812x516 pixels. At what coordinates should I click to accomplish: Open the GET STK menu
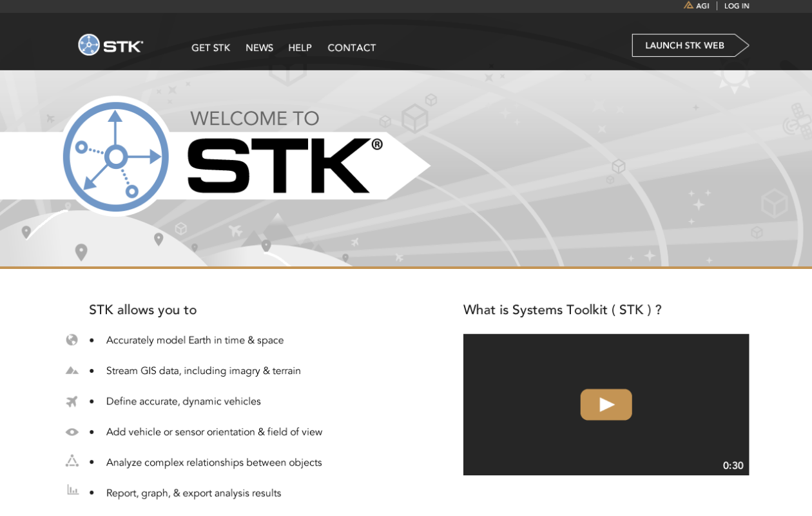click(x=211, y=48)
